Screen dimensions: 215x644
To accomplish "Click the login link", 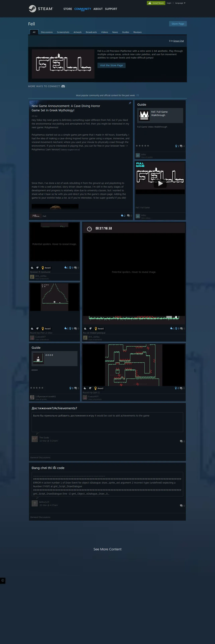I will click(x=169, y=3).
